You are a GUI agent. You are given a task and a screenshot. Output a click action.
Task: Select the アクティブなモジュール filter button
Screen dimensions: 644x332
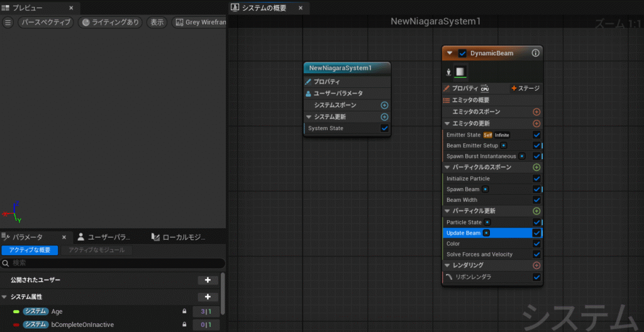pos(96,250)
